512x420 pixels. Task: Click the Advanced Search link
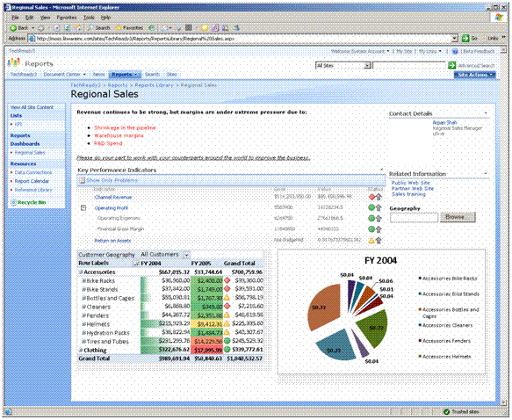point(476,66)
